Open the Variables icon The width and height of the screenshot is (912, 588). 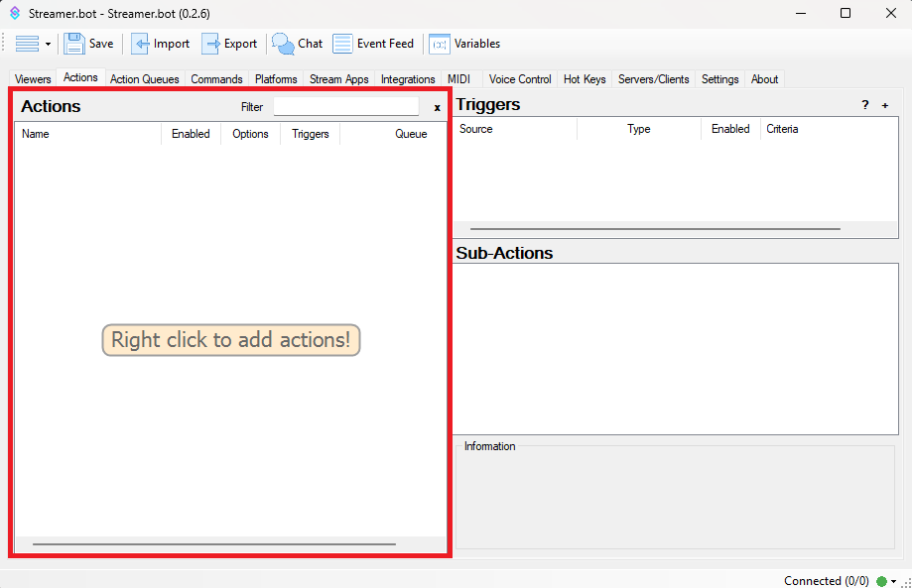(x=439, y=44)
